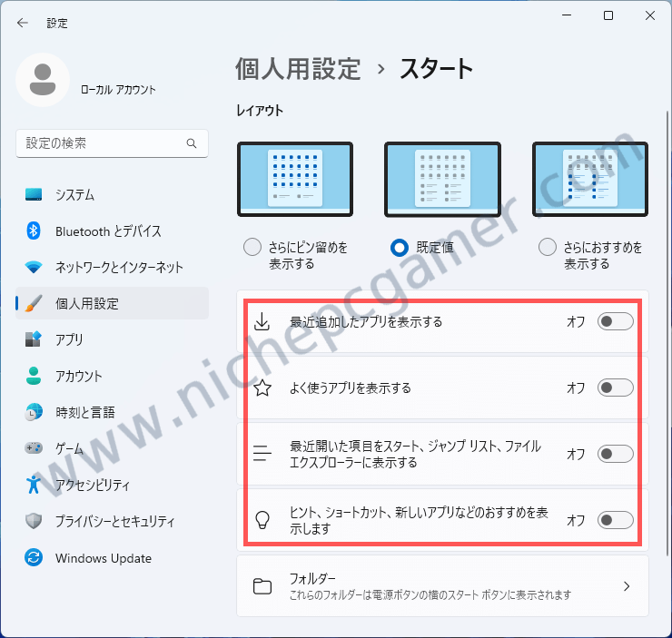
Task: Click the game controller icon
Action: tap(34, 448)
